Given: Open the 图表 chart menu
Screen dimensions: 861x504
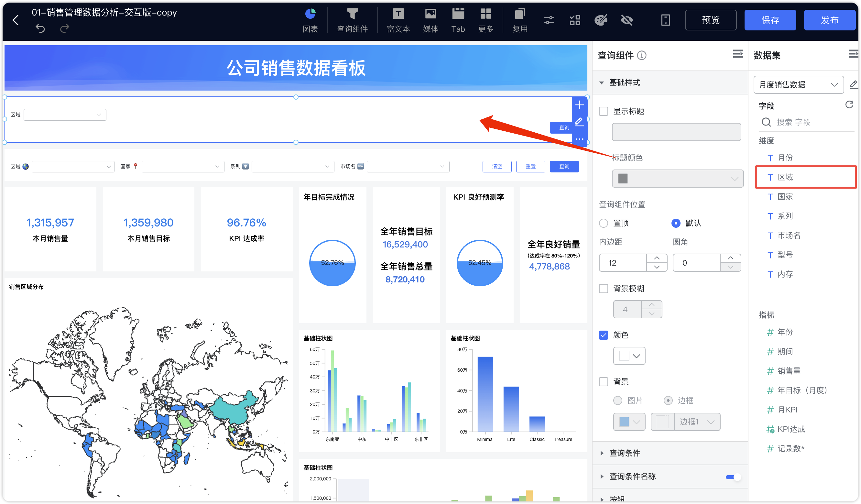Looking at the screenshot, I should point(310,20).
